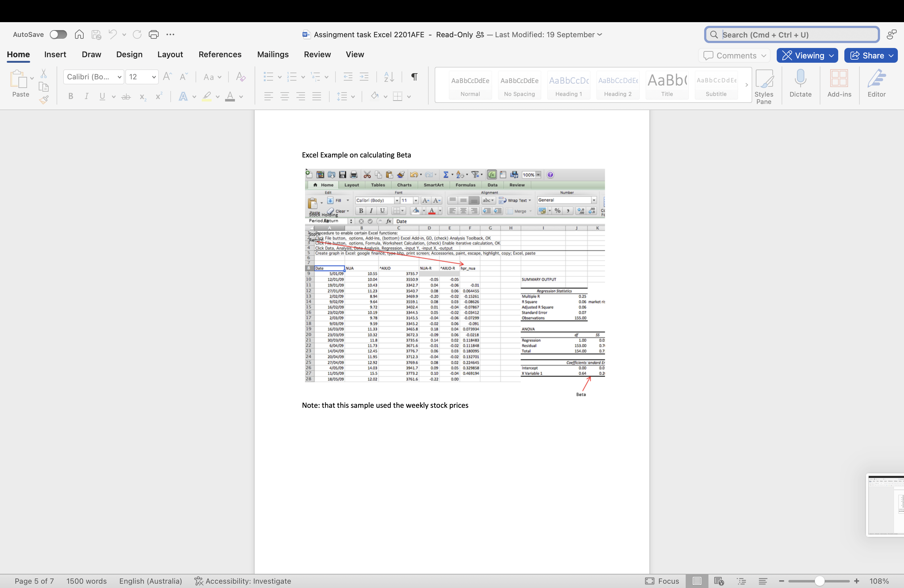Launch the Editor pane
Screen dimensions: 904x588
(876, 84)
